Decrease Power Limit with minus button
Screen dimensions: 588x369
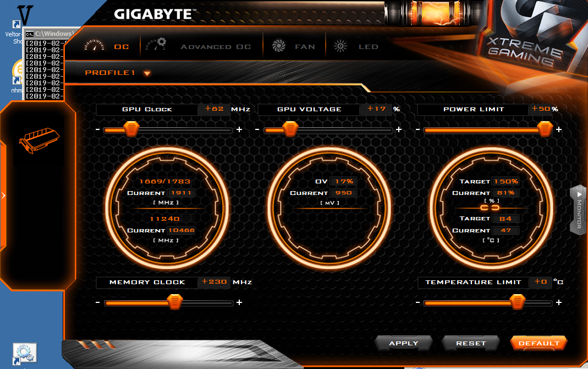tap(417, 129)
